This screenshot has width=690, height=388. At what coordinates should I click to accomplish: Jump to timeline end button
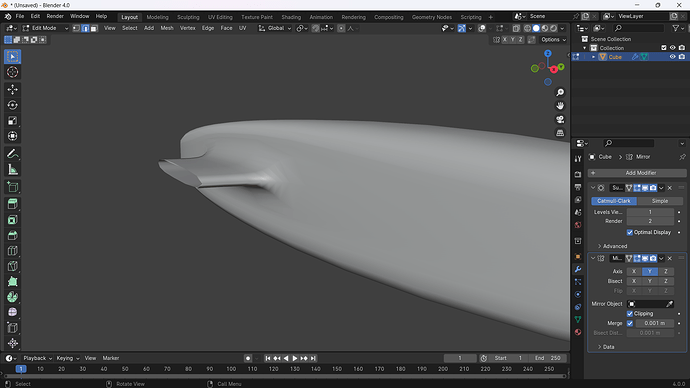(313, 359)
